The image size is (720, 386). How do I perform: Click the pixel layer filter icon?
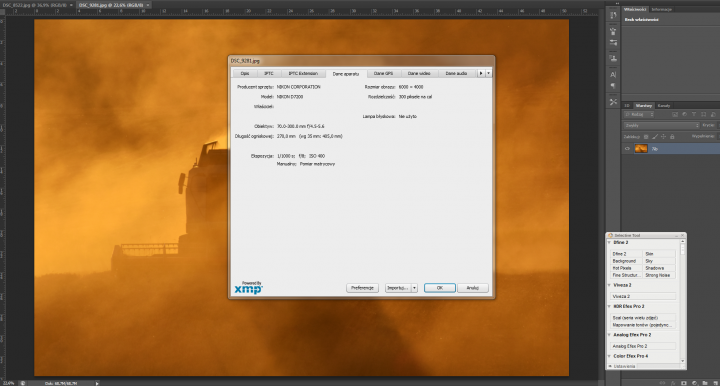[675, 114]
